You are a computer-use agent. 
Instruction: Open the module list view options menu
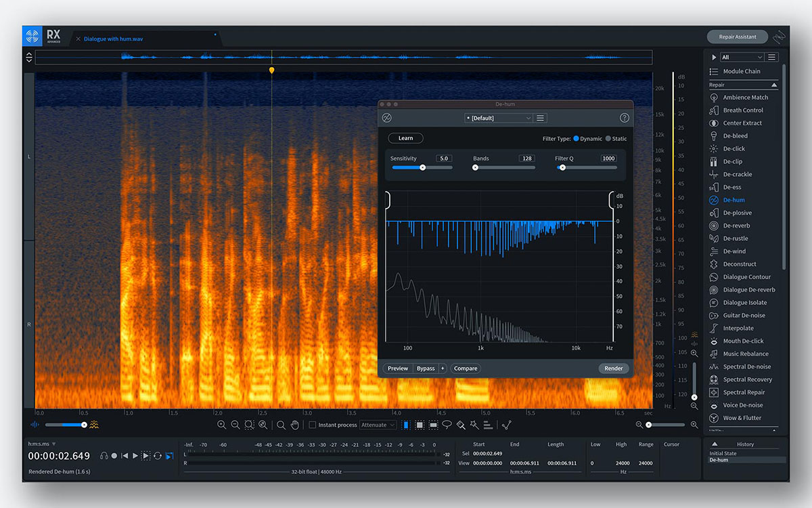pos(772,58)
